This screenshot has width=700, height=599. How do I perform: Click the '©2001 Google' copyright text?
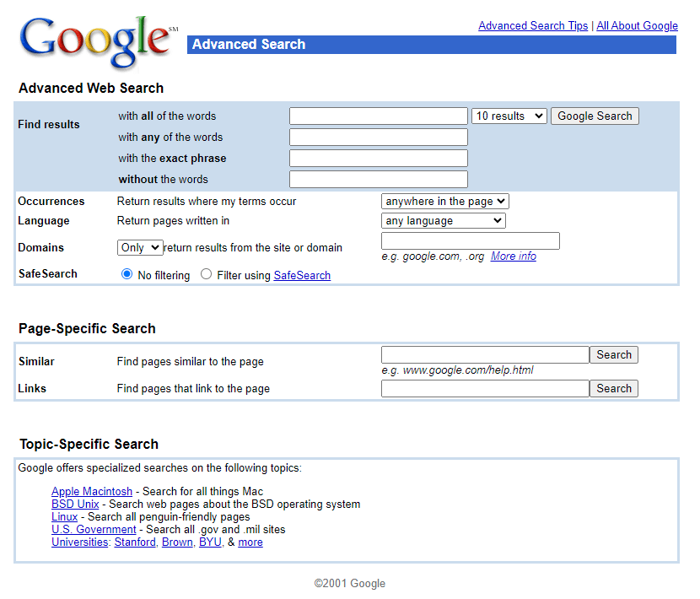point(349,583)
